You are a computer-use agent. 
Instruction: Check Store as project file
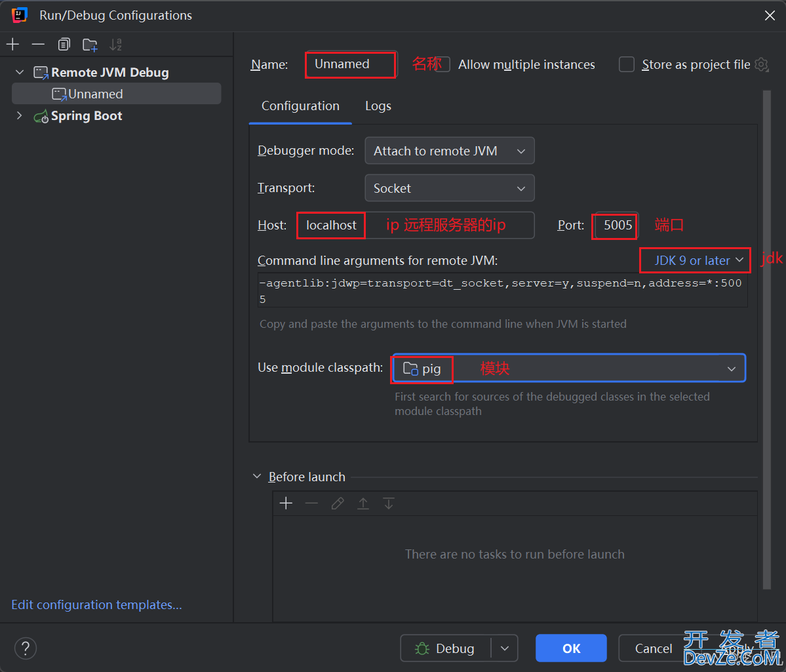(x=626, y=64)
